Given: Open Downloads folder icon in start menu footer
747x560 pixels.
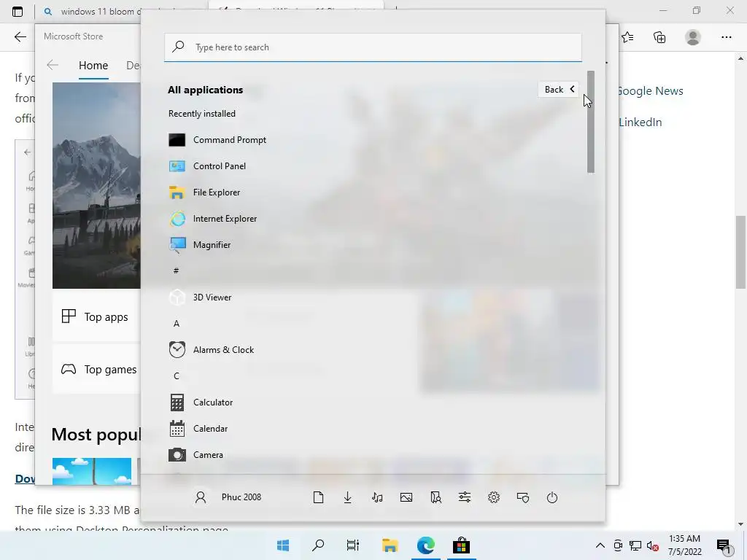Looking at the screenshot, I should 348,497.
